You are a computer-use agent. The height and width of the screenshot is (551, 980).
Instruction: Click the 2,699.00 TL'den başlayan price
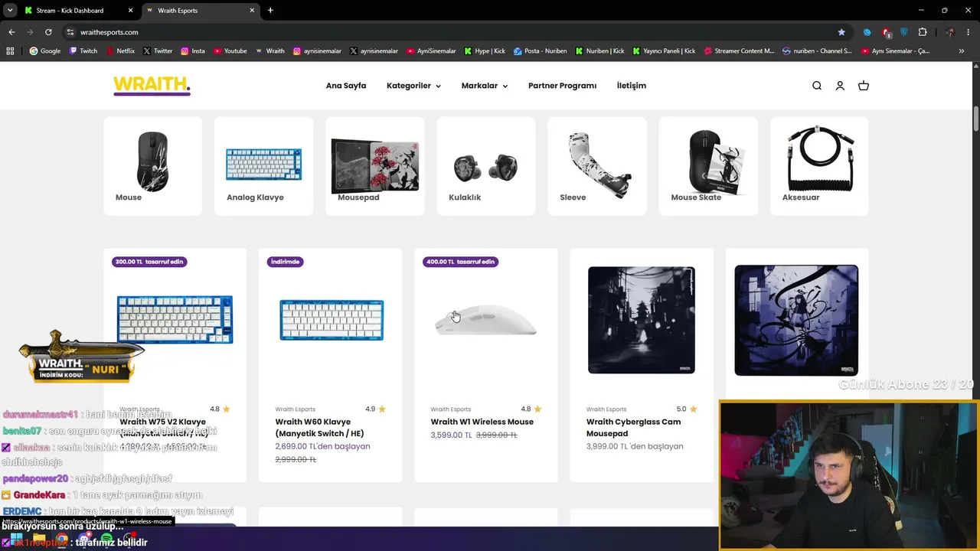pos(322,446)
